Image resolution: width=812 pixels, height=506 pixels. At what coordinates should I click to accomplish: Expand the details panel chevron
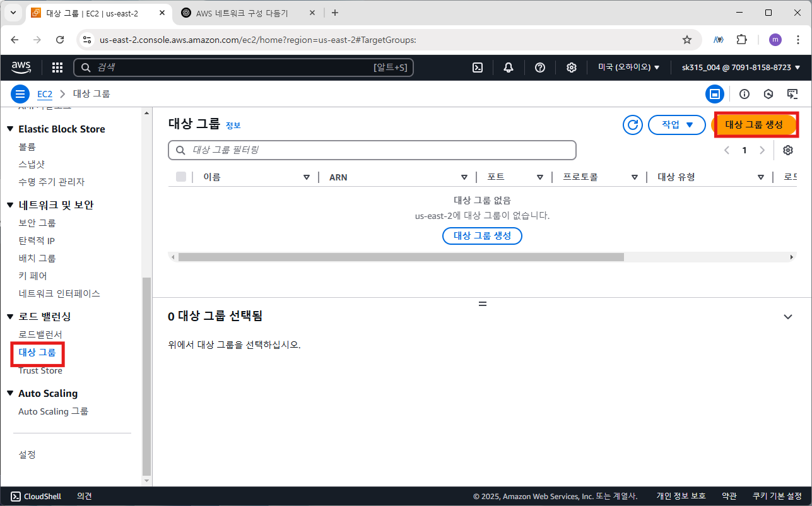coord(787,317)
